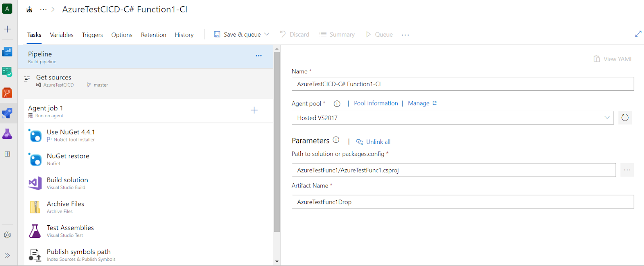Select the Publish symbols path task
This screenshot has height=266, width=644.
(149, 255)
